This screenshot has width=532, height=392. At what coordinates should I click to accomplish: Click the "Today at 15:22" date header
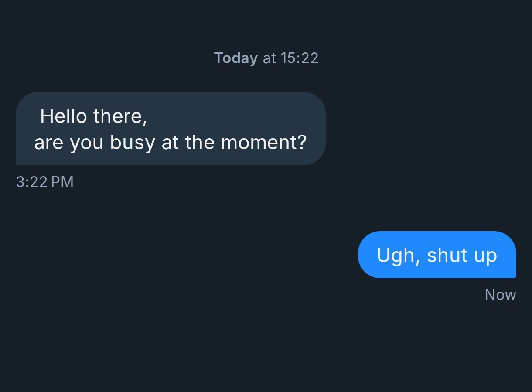[x=266, y=58]
